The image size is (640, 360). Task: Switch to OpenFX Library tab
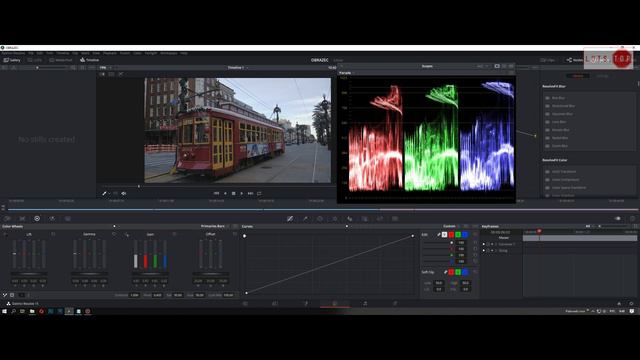(578, 76)
